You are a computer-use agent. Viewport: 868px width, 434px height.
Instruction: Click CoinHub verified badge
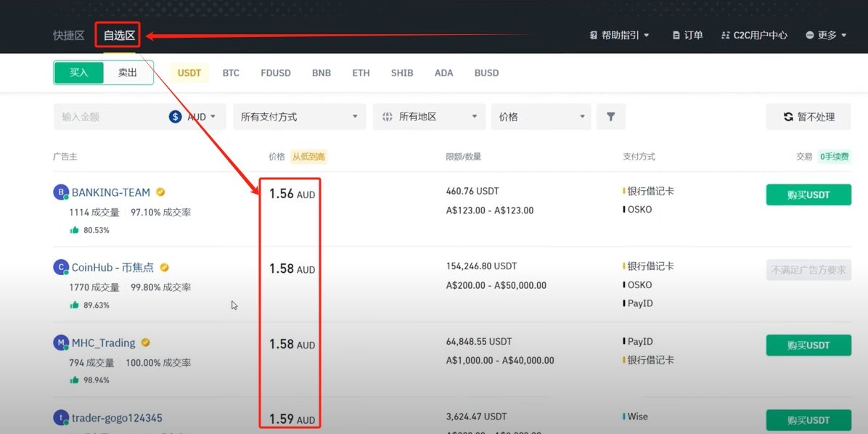click(x=164, y=267)
